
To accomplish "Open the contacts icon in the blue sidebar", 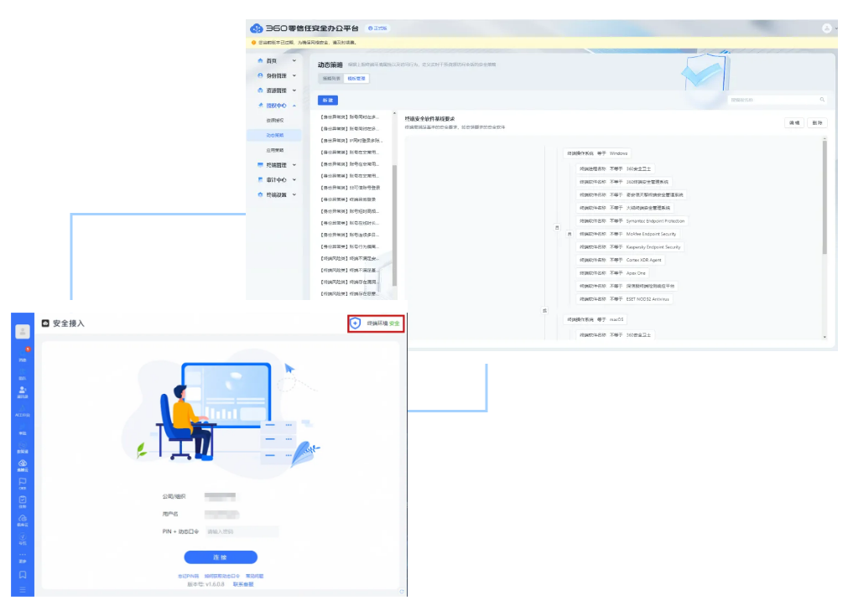I will (x=23, y=391).
